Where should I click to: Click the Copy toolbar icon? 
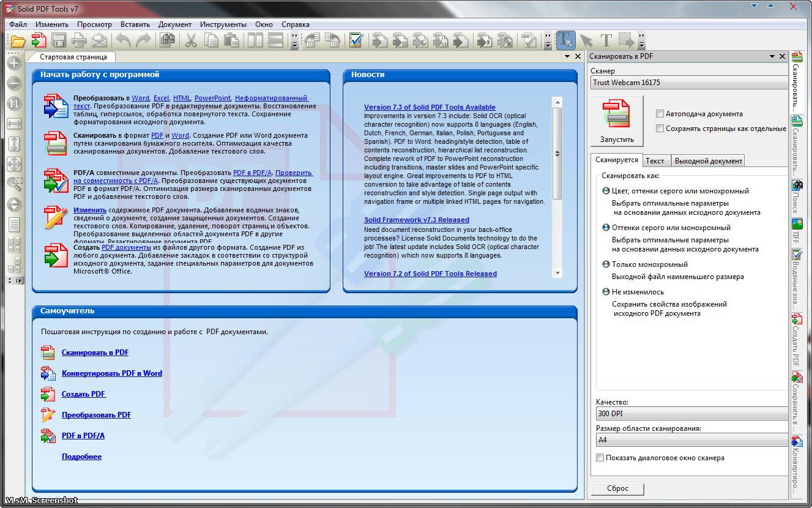pyautogui.click(x=211, y=40)
